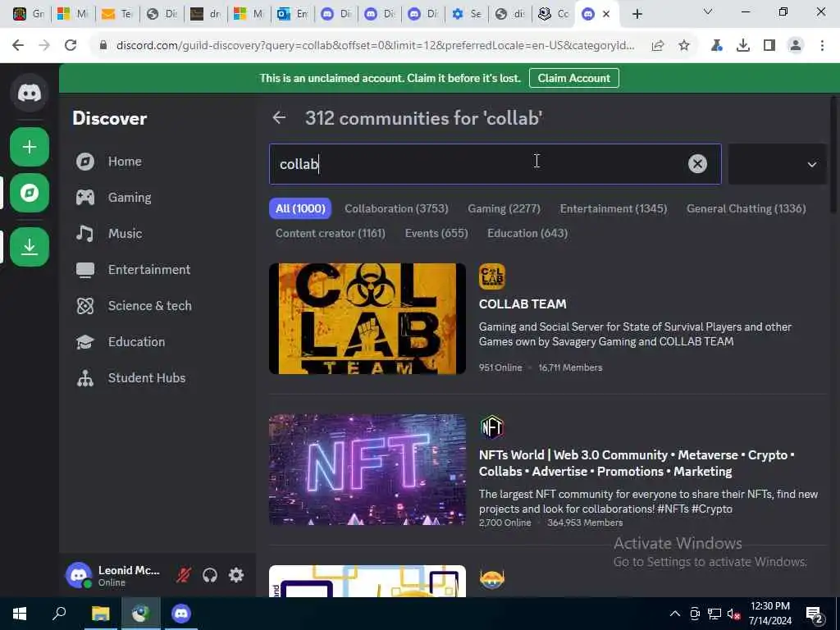Click the gamepad icon beside Gaming
The width and height of the screenshot is (840, 630).
[85, 198]
